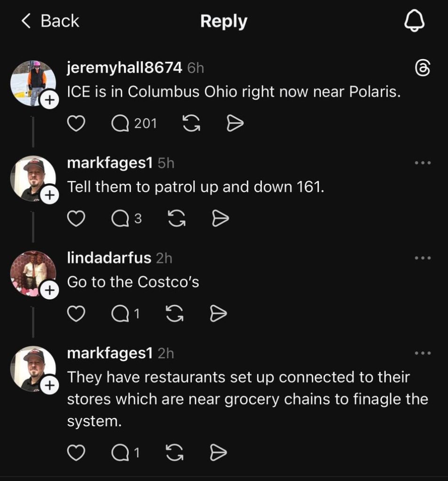This screenshot has height=481, width=448.
Task: Follow jeremyhall8674 using avatar plus badge
Action: [x=49, y=101]
